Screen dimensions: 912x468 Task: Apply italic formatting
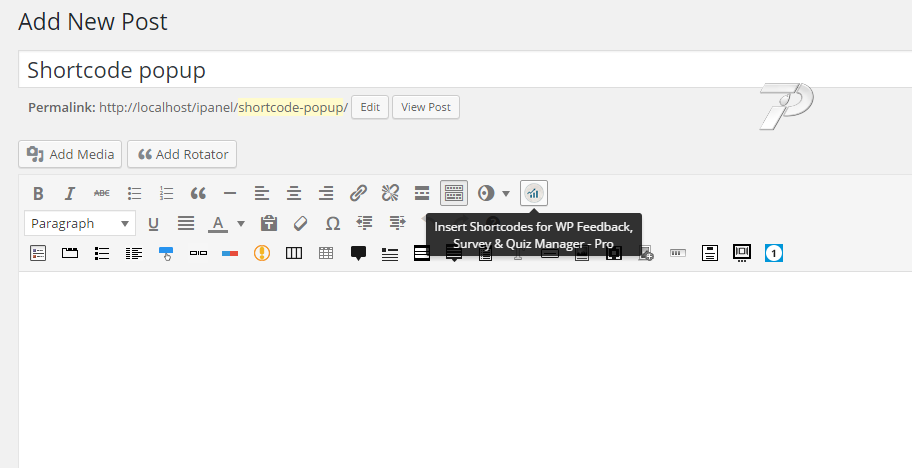70,193
